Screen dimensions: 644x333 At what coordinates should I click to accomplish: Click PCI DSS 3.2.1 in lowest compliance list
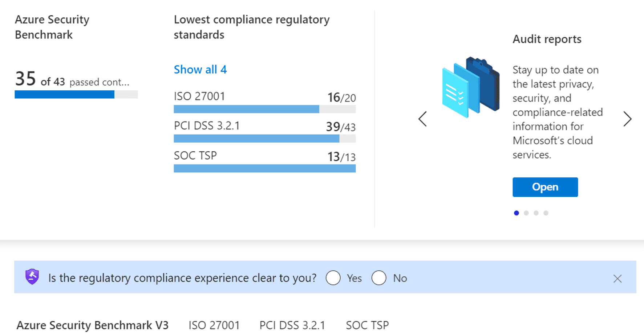(207, 126)
